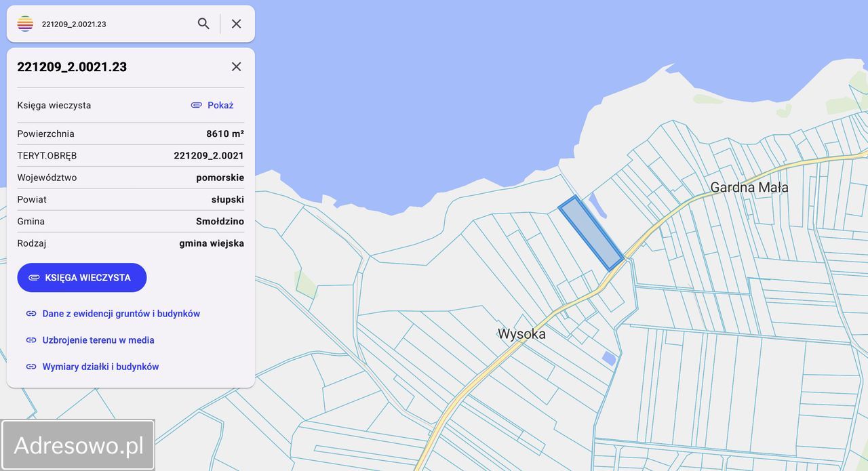The width and height of the screenshot is (868, 471).
Task: Open Dane z ewidencji gruntów i budynków link
Action: click(121, 314)
